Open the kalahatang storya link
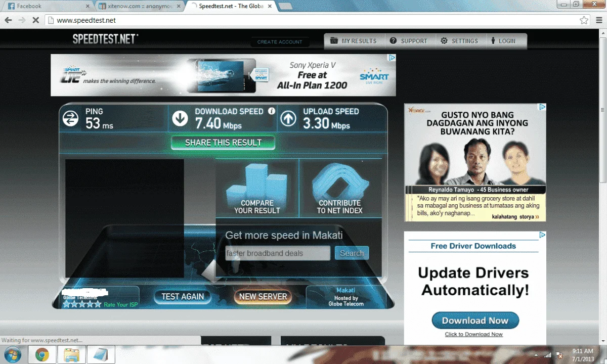The width and height of the screenshot is (607, 364). point(515,216)
